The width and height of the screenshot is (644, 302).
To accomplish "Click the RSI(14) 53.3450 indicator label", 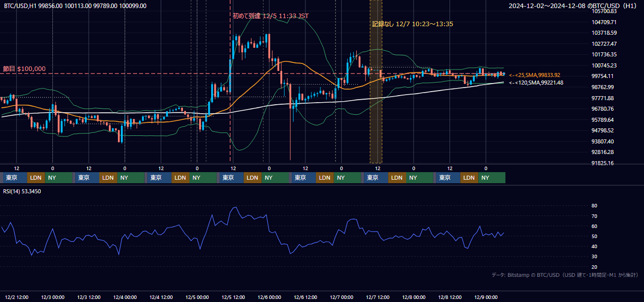I will [x=22, y=191].
